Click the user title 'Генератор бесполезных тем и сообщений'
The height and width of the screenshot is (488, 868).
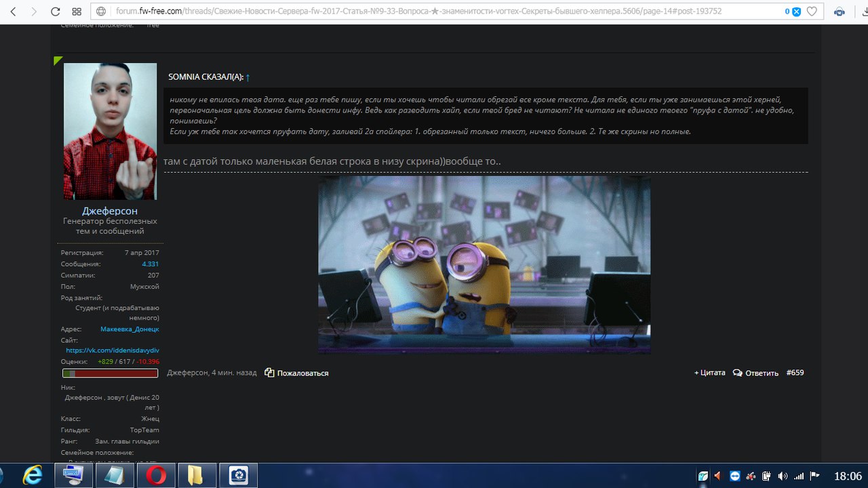[110, 226]
